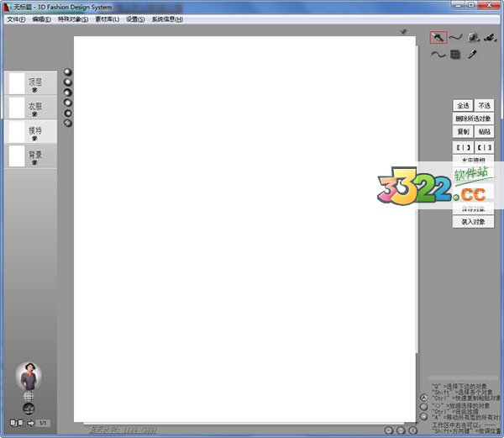
Task: Click the left bracket flip button
Action: (463, 147)
